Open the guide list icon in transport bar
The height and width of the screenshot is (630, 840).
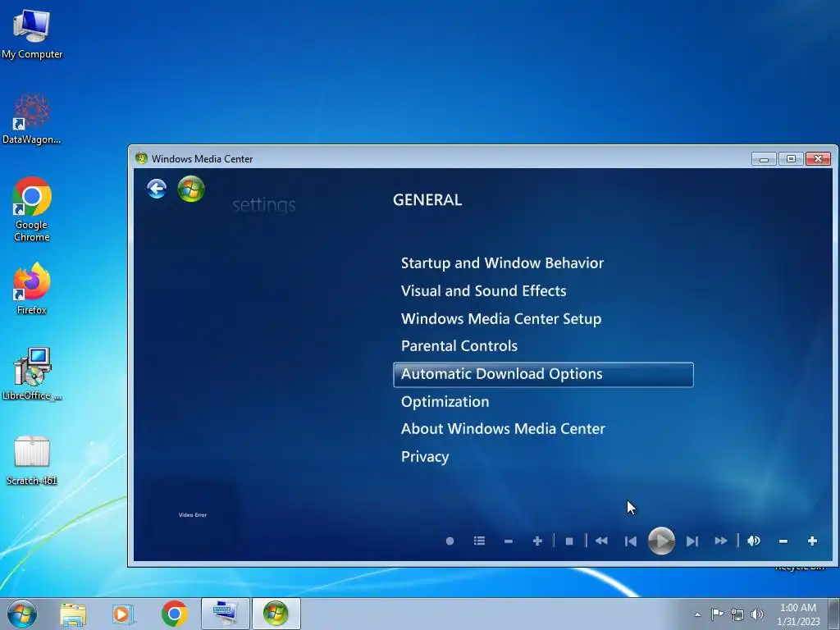(x=479, y=541)
